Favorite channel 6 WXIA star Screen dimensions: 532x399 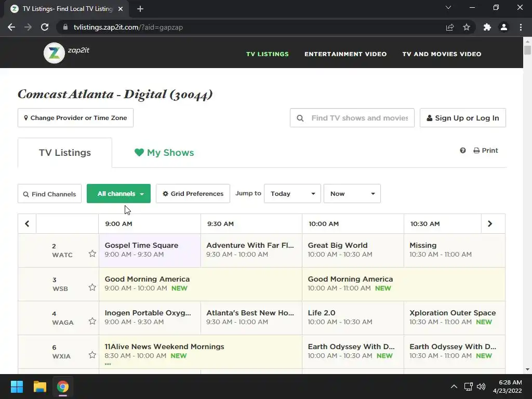[x=92, y=355]
